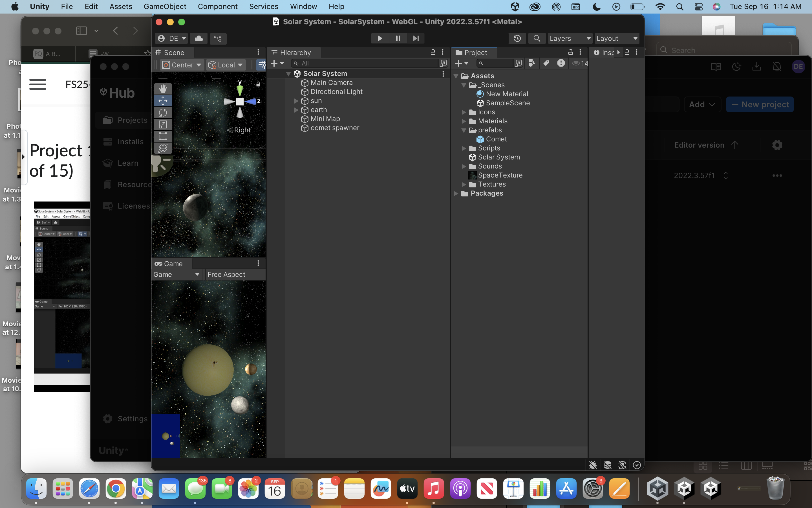Screen dimensions: 812x508
Task: Open Hierarchy create plus dropdown
Action: coord(277,63)
